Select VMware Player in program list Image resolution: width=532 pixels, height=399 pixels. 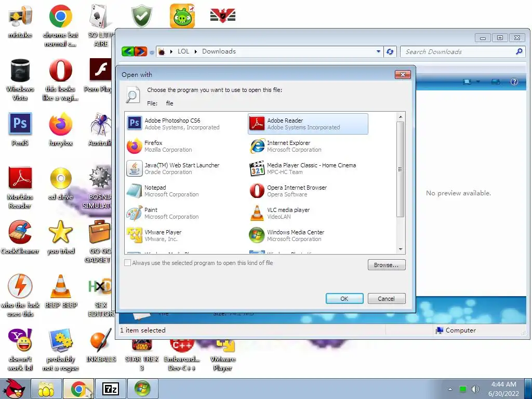tap(186, 236)
